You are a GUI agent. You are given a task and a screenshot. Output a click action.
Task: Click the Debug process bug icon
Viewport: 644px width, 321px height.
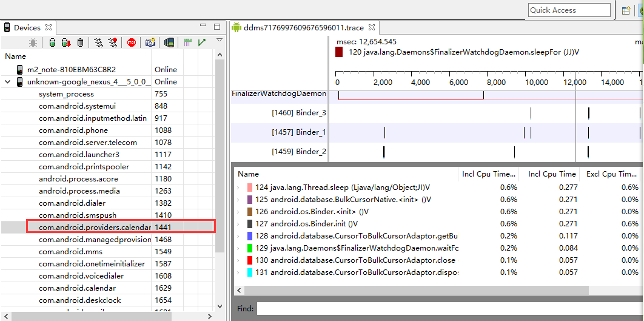pyautogui.click(x=33, y=42)
